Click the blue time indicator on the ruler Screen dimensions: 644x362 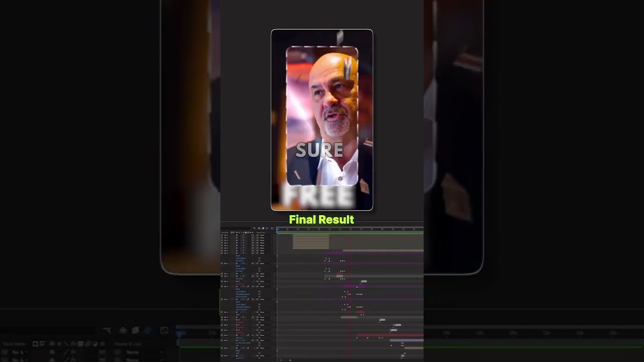click(x=277, y=229)
